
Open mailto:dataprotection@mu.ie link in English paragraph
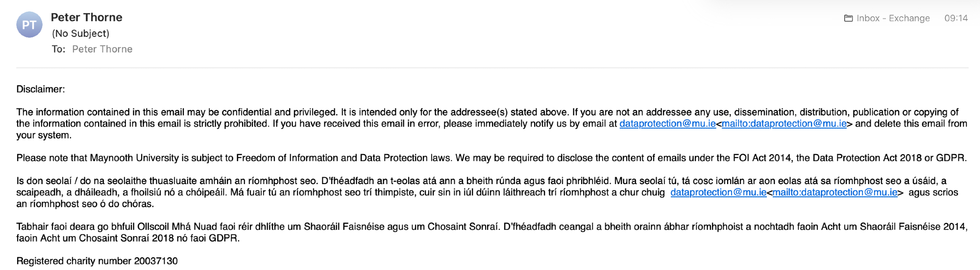tap(784, 124)
